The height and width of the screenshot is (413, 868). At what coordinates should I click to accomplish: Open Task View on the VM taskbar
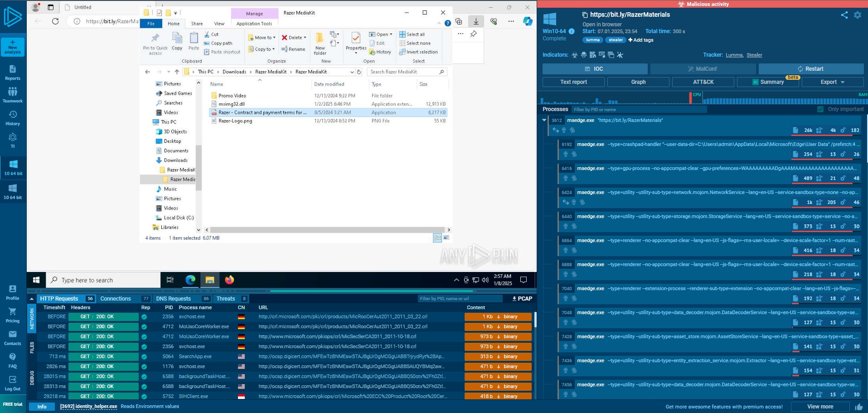(x=170, y=280)
